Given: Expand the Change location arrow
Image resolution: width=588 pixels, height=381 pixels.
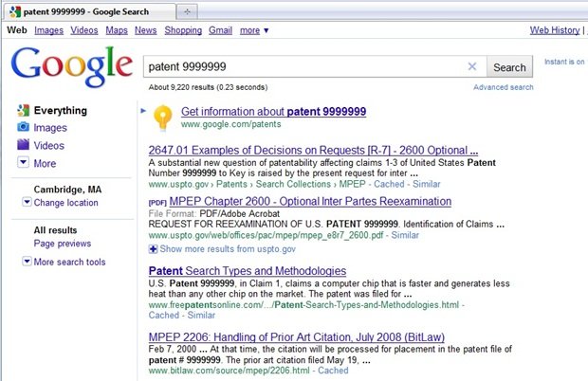Looking at the screenshot, I should pyautogui.click(x=27, y=202).
